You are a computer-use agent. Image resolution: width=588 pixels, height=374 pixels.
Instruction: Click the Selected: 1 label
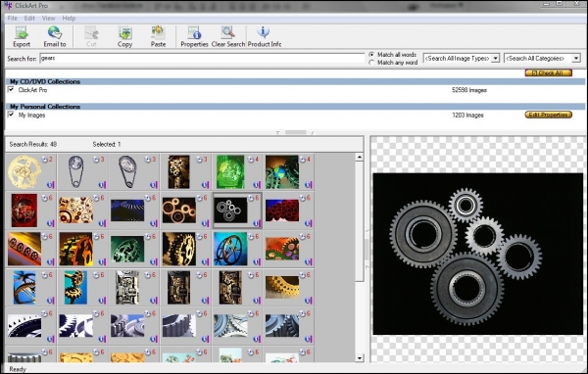[107, 144]
